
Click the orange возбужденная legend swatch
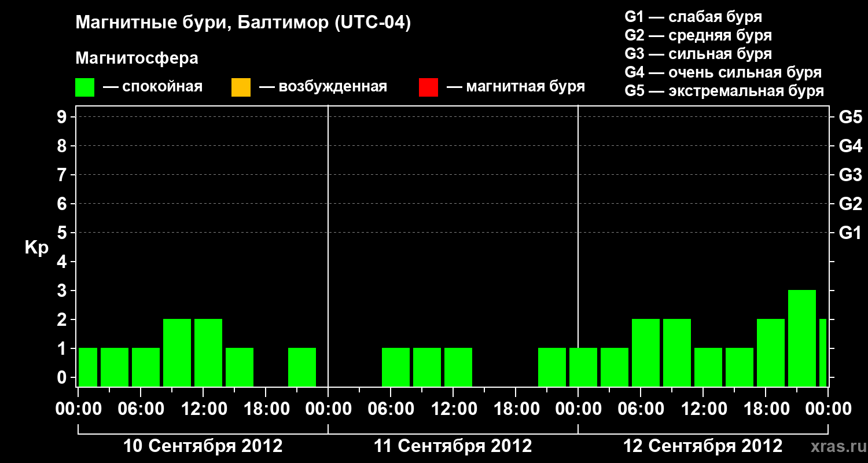point(241,87)
